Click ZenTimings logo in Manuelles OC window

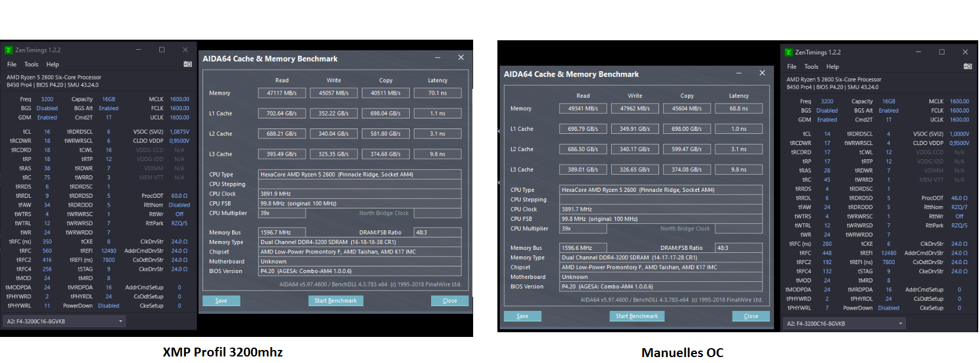(x=789, y=53)
